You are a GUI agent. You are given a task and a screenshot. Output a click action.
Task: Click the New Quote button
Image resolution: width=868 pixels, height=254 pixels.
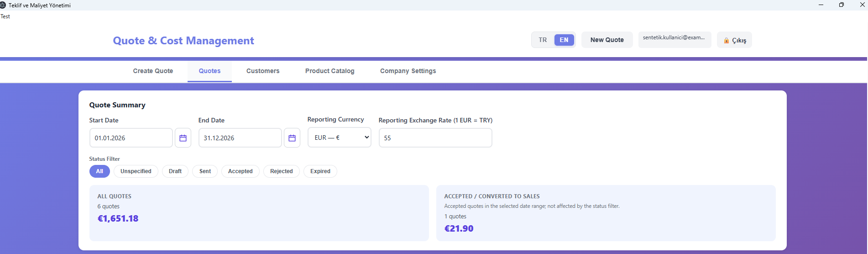click(x=607, y=40)
